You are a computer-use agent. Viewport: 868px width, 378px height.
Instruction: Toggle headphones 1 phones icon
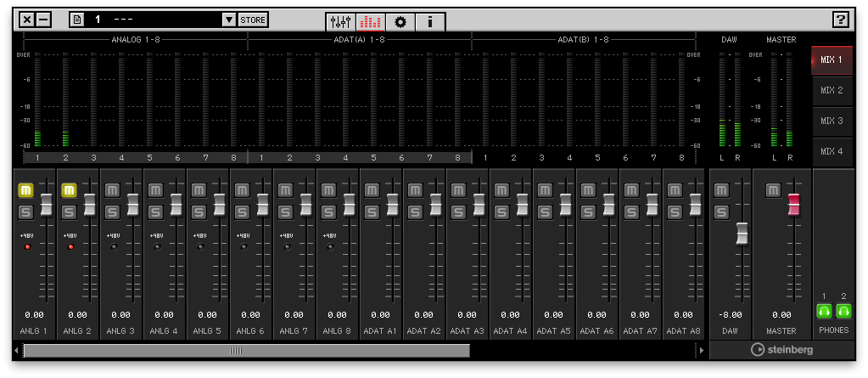click(824, 311)
